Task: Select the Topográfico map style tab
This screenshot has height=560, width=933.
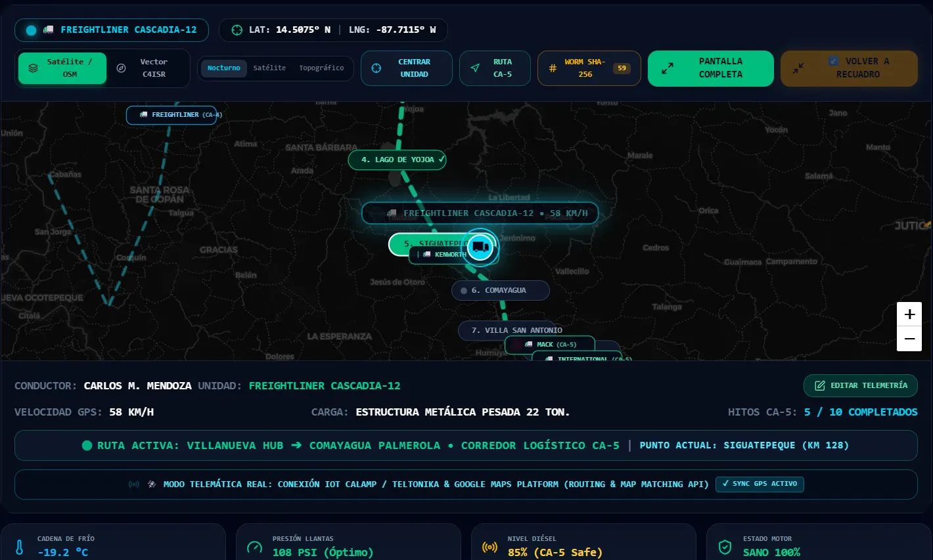Action: pyautogui.click(x=321, y=68)
